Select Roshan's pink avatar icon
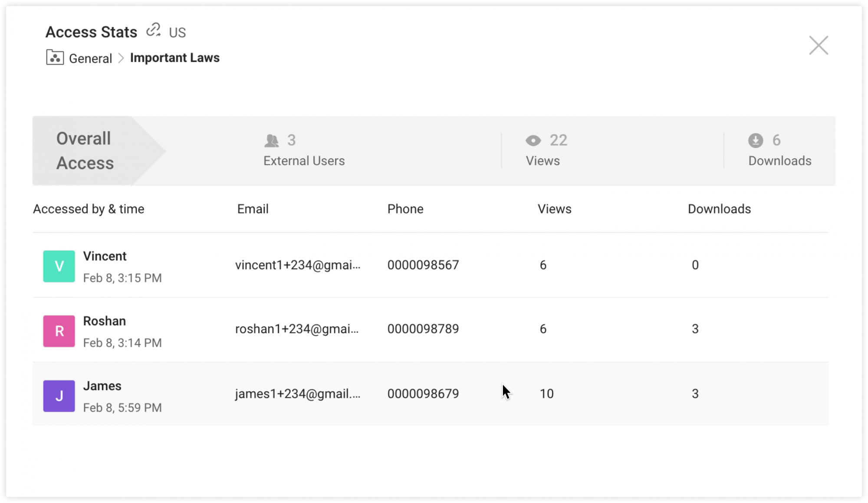Image resolution: width=868 pixels, height=503 pixels. point(59,331)
